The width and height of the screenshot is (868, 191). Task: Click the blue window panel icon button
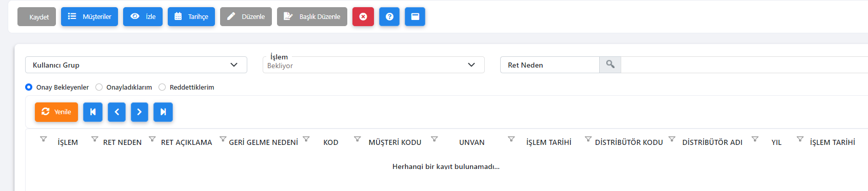pyautogui.click(x=415, y=16)
